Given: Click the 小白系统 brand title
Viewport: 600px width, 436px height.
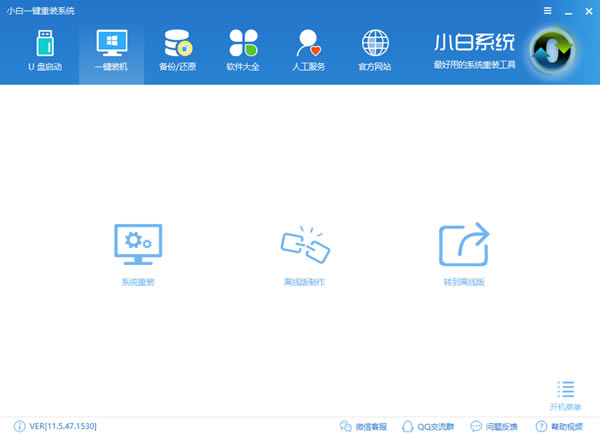Looking at the screenshot, I should (474, 42).
